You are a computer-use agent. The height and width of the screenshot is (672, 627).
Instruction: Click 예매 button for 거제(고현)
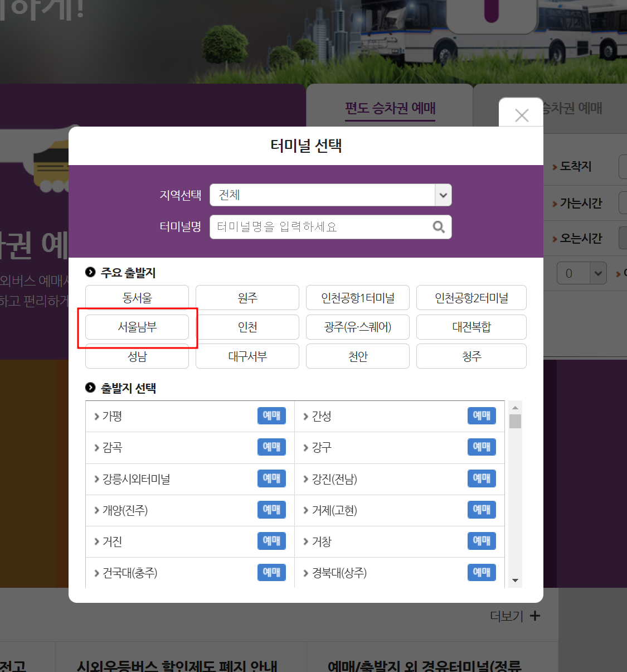point(482,510)
